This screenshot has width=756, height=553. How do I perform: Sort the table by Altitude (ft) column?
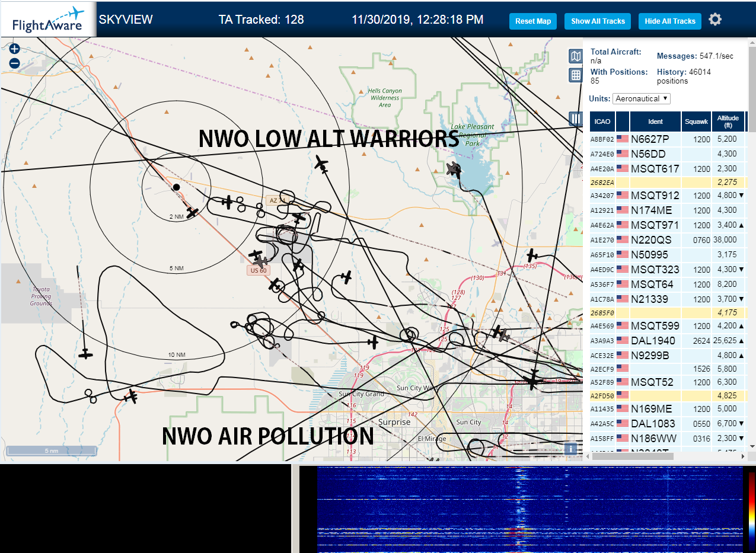[x=728, y=122]
